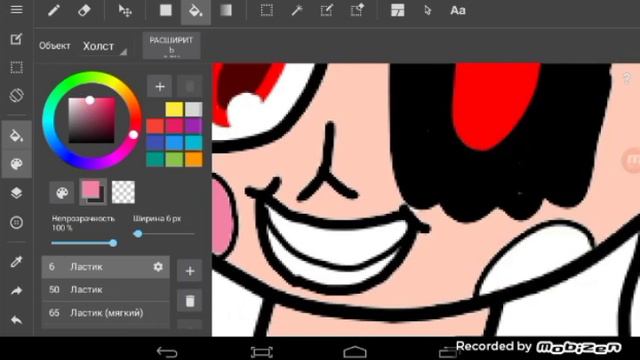The image size is (640, 360).
Task: Open the Холст dropdown
Action: pos(104,47)
